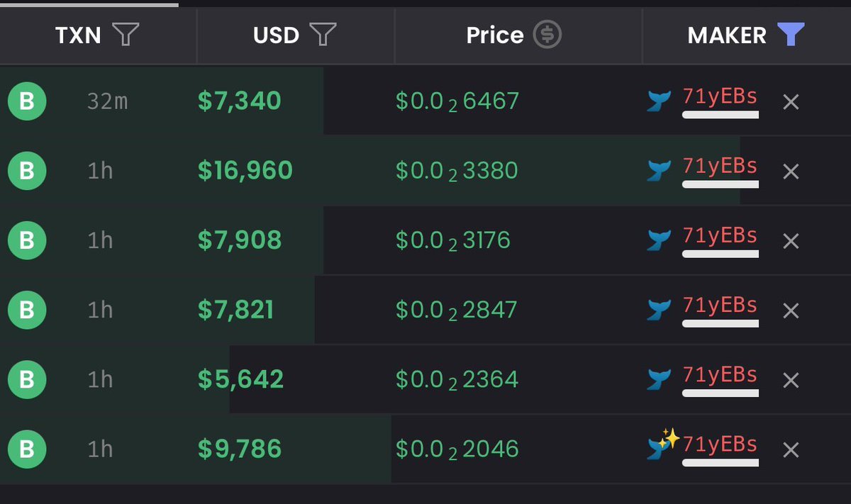The image size is (851, 504).
Task: Click the green B badge on $16,960 row
Action: point(27,171)
